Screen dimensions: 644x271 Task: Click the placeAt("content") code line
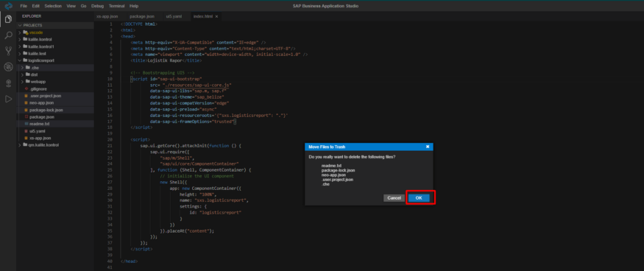(187, 230)
